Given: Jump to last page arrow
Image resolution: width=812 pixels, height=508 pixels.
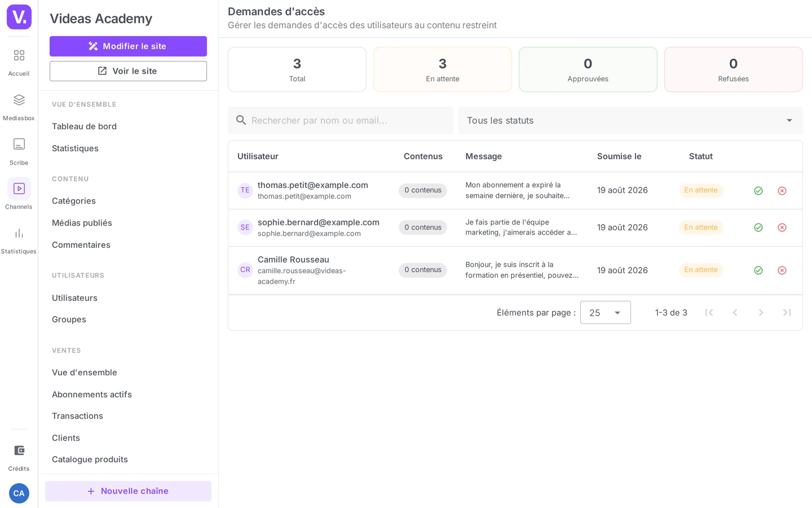Looking at the screenshot, I should tap(787, 312).
